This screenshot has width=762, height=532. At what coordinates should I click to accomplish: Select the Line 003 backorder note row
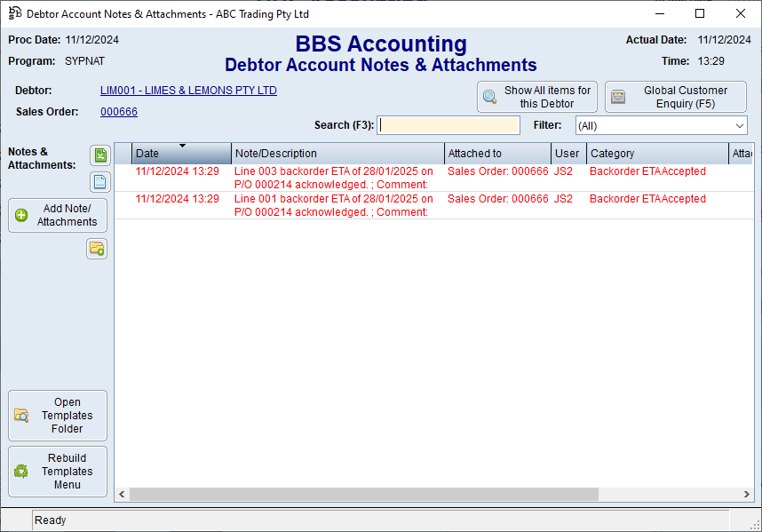333,178
